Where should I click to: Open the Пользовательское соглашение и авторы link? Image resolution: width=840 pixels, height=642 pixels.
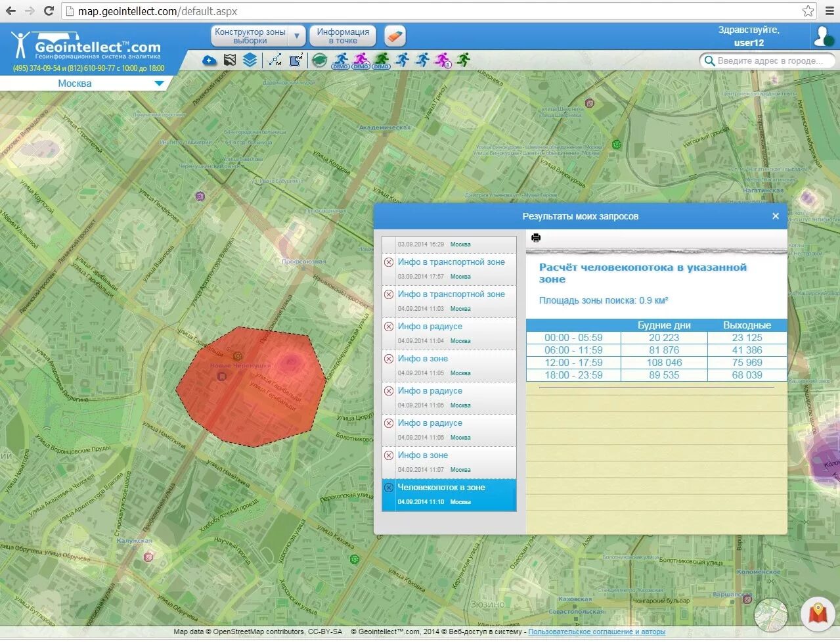[x=596, y=632]
